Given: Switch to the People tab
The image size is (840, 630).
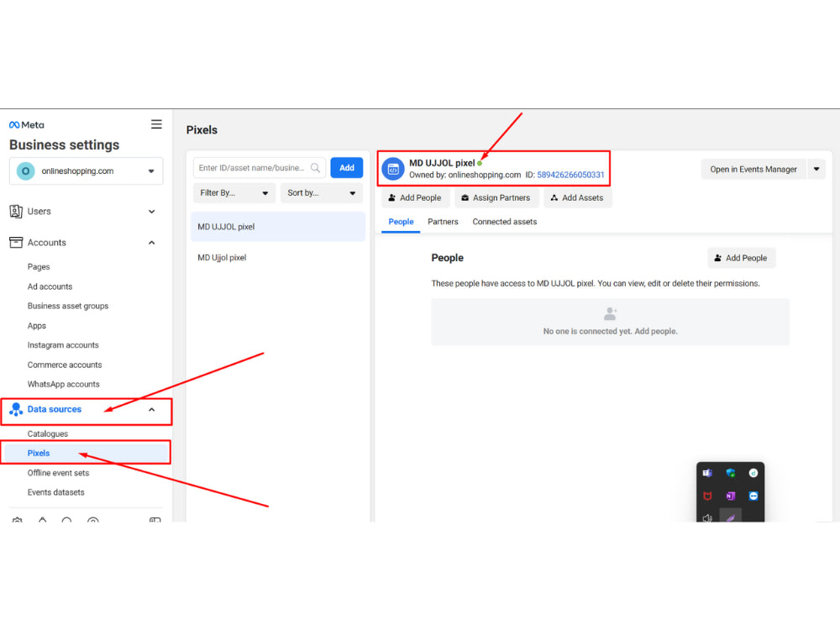Looking at the screenshot, I should click(x=401, y=222).
